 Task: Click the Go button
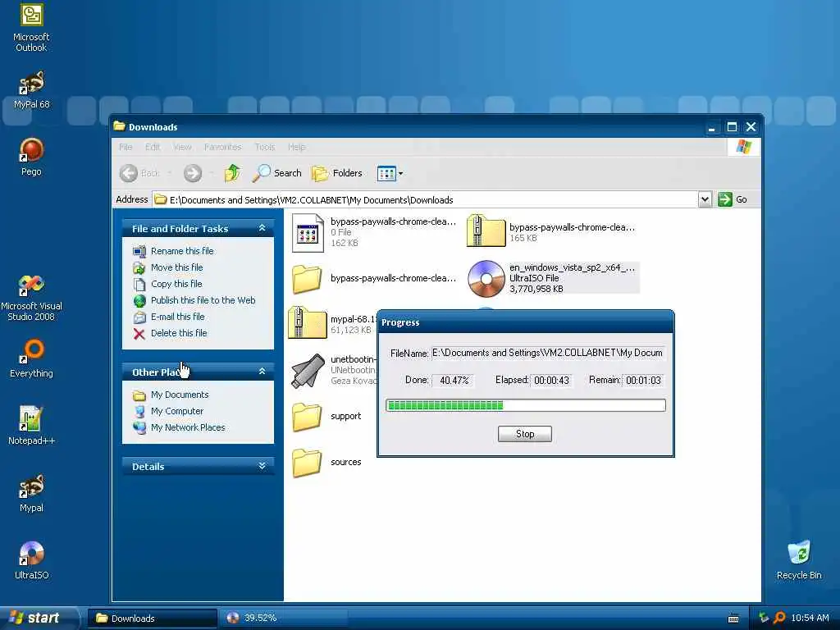point(733,199)
